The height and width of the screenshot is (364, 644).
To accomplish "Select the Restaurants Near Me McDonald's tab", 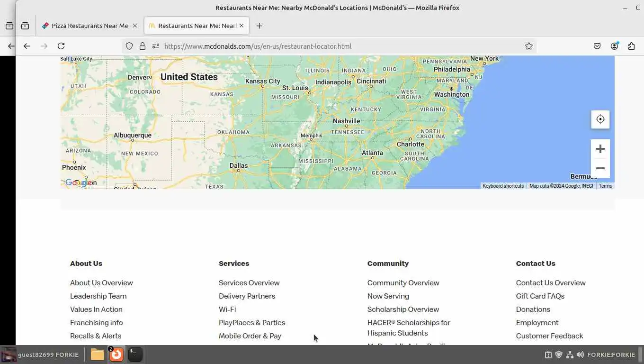I will (x=196, y=26).
